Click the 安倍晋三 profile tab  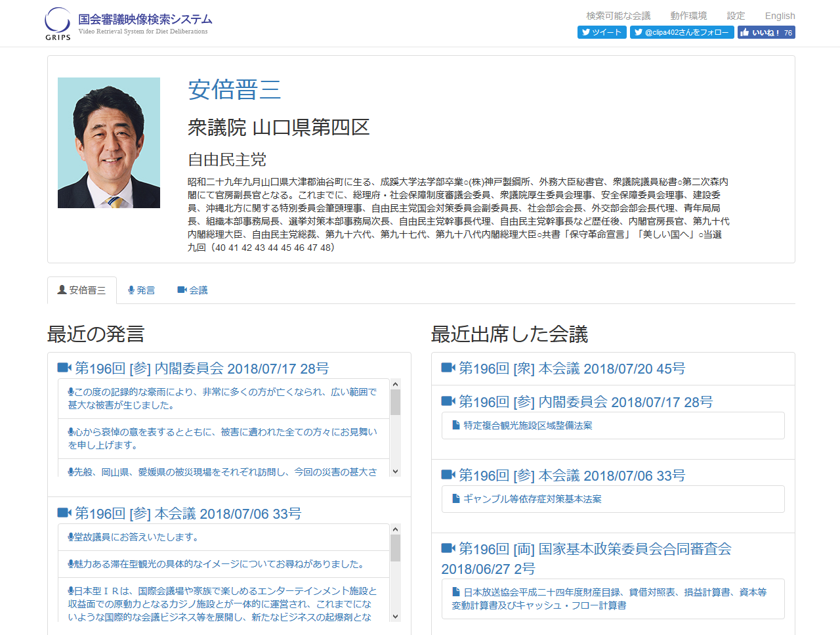(82, 290)
